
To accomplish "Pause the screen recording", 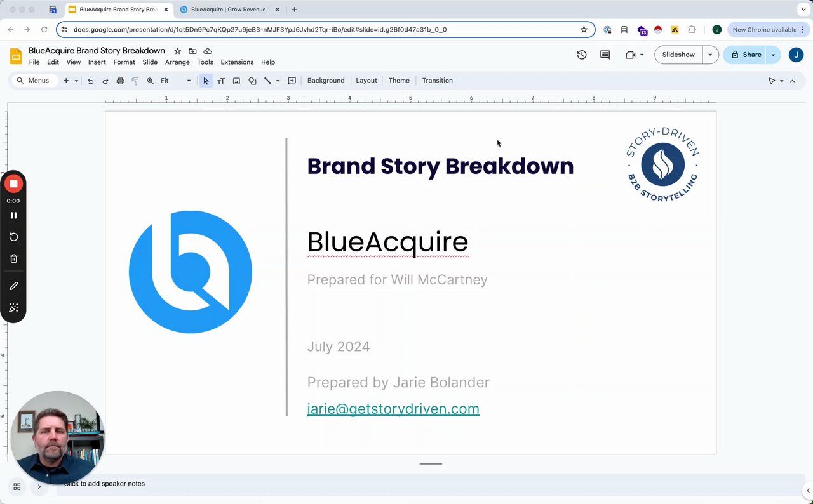I will [x=13, y=215].
